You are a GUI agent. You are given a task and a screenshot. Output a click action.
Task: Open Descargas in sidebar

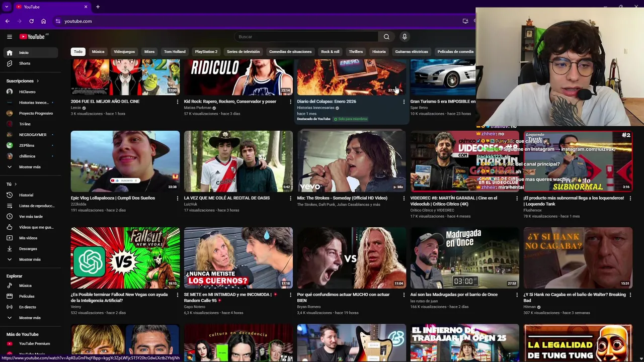pyautogui.click(x=32, y=249)
